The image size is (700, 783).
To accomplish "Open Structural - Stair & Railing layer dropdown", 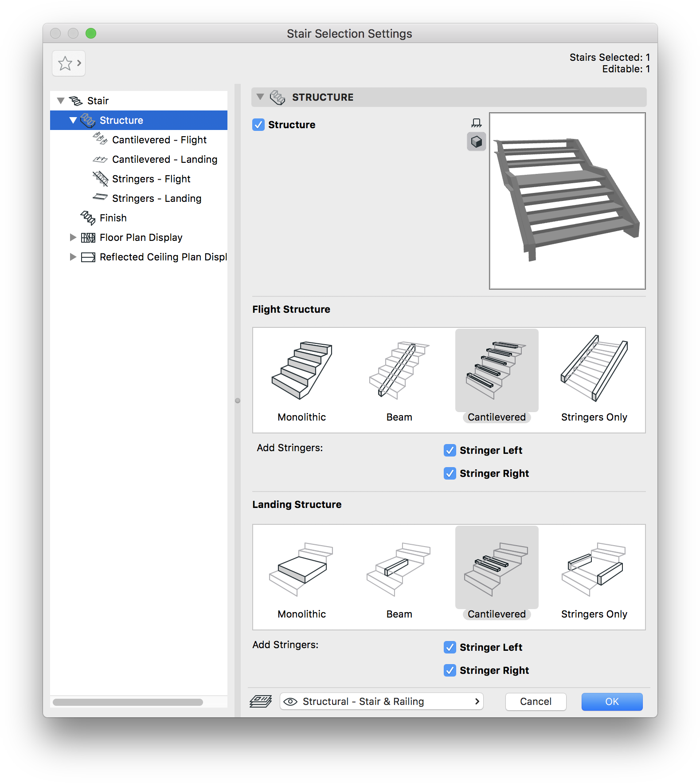I will pyautogui.click(x=382, y=701).
